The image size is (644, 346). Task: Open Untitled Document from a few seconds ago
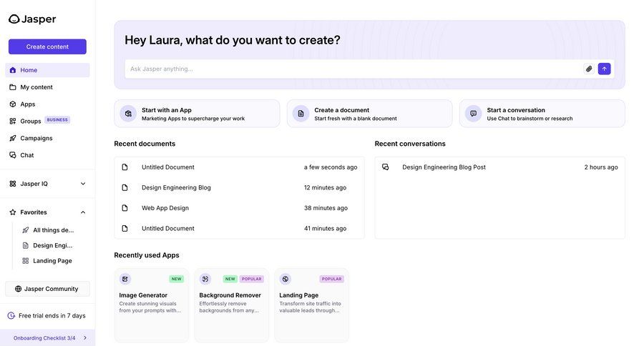point(239,167)
